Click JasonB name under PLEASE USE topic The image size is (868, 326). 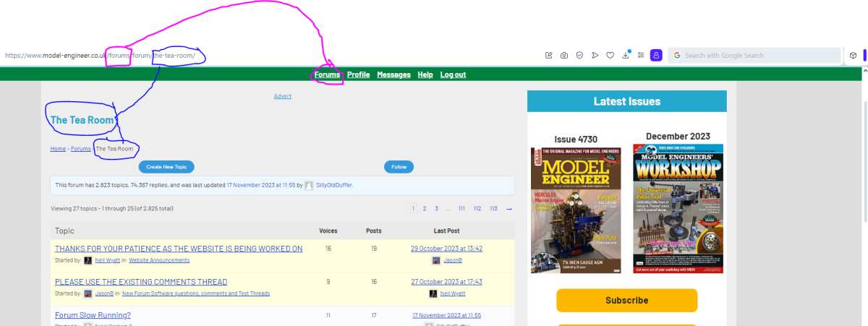103,293
